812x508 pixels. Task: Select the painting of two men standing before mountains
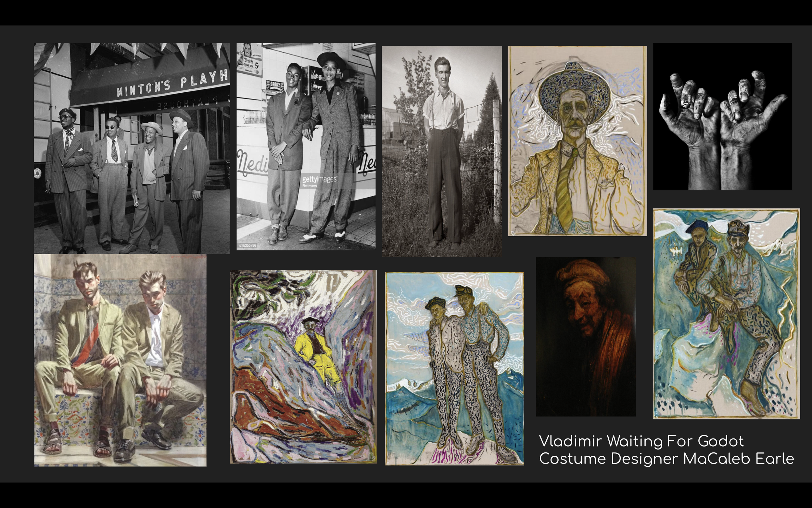coord(454,368)
